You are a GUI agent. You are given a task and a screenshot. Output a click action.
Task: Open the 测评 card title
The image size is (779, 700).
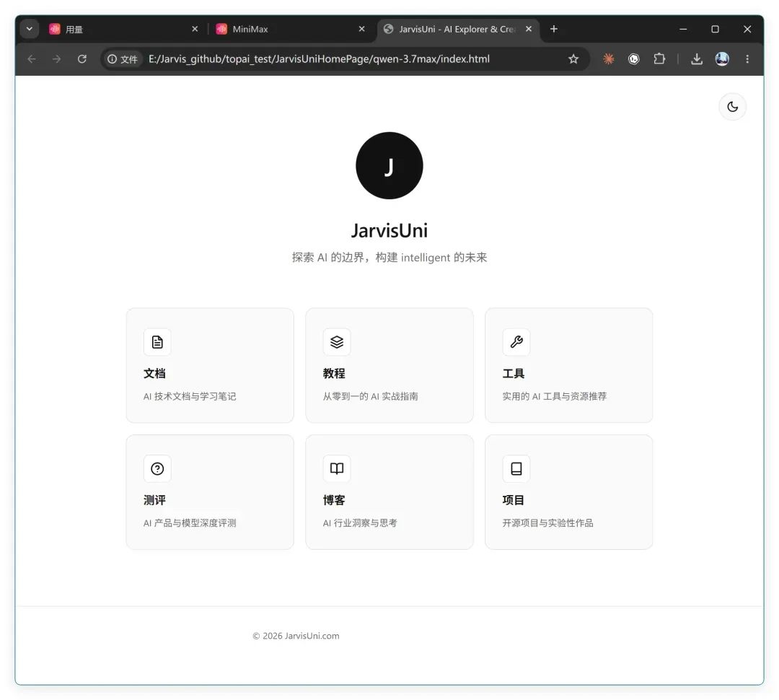point(154,500)
